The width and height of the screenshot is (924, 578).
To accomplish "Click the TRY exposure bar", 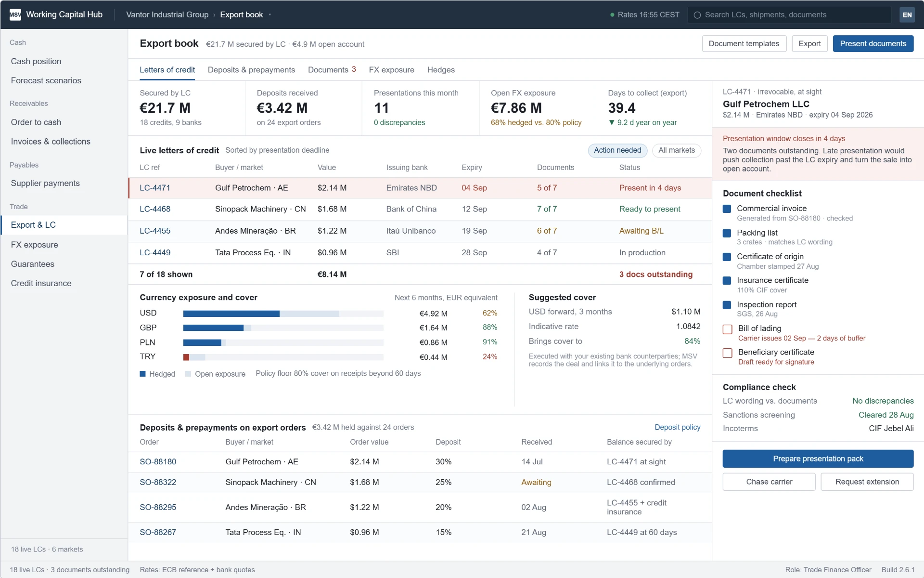I will (x=283, y=357).
